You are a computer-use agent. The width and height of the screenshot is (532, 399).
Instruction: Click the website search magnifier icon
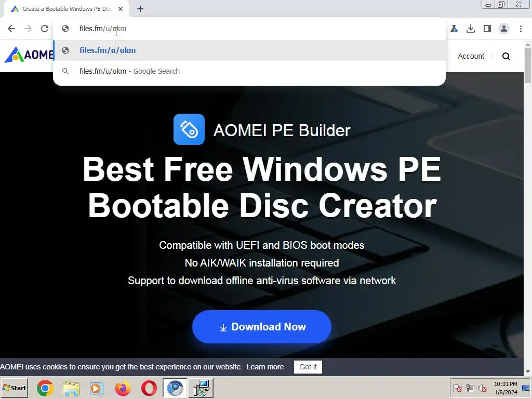[506, 56]
